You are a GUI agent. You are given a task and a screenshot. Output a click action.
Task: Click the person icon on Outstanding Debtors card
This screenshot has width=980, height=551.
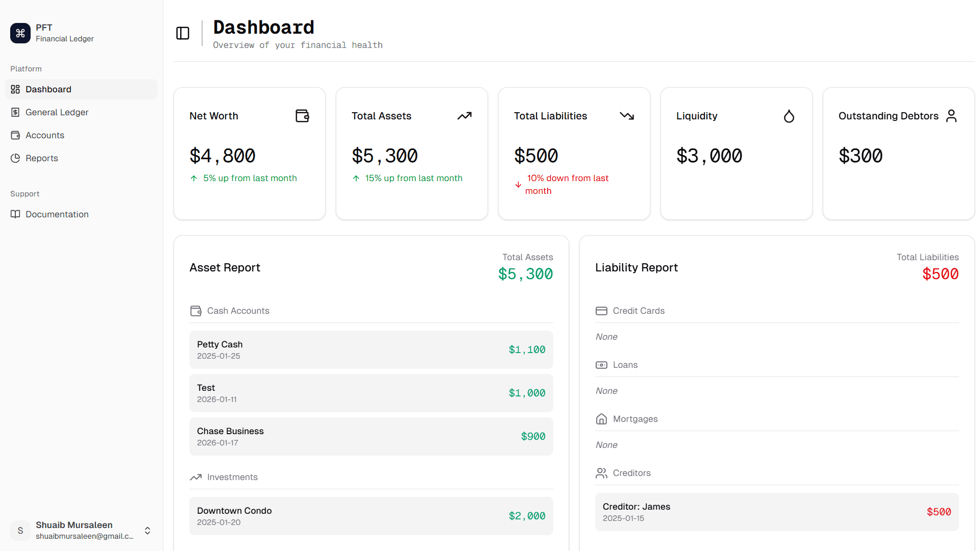point(951,116)
